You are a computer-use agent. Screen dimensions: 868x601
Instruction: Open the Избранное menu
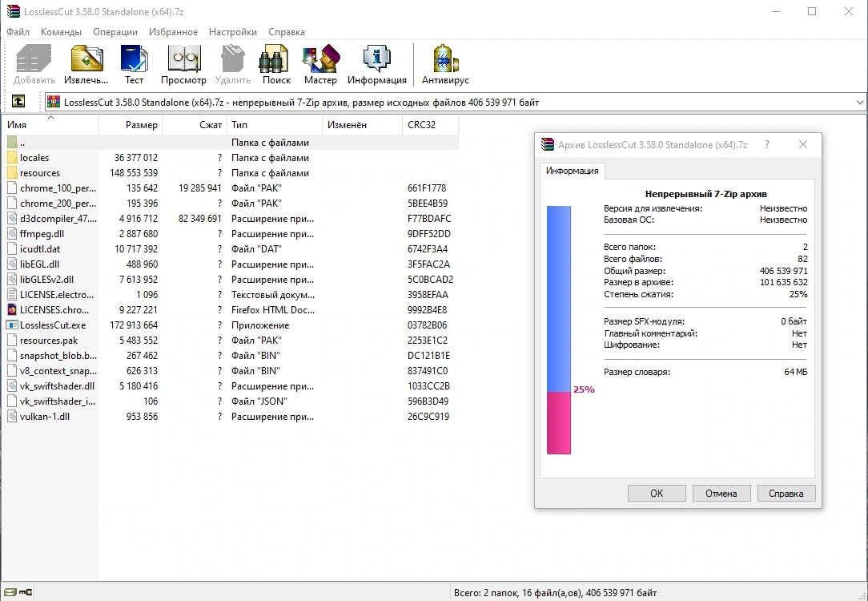pyautogui.click(x=173, y=32)
